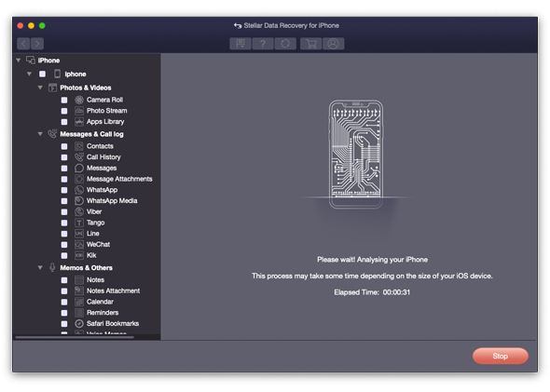Screen dimensions: 550x392
Task: Stop the iPhone analysis
Action: (x=501, y=356)
